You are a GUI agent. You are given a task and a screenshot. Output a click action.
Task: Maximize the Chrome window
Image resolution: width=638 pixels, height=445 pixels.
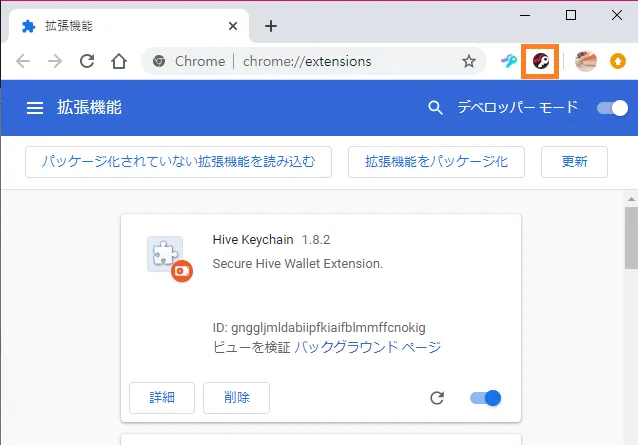click(x=571, y=15)
